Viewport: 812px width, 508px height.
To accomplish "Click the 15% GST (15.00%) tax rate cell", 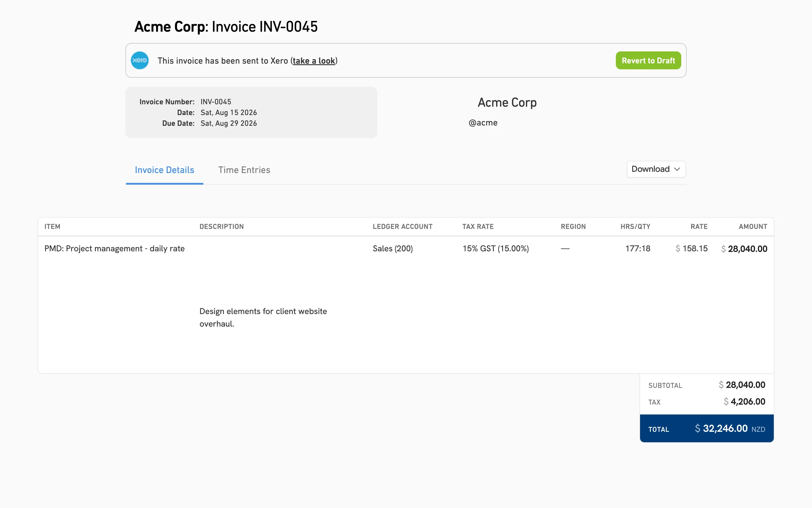I will point(496,249).
